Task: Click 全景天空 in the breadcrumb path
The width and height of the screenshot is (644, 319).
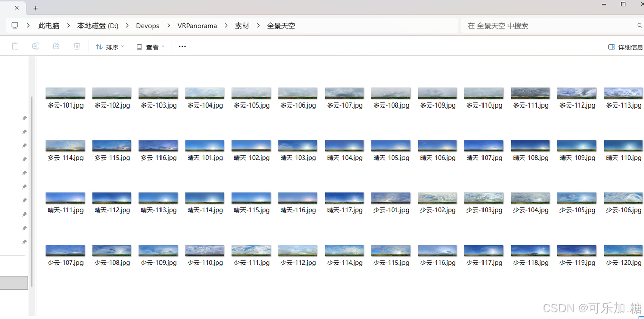Action: click(x=281, y=26)
